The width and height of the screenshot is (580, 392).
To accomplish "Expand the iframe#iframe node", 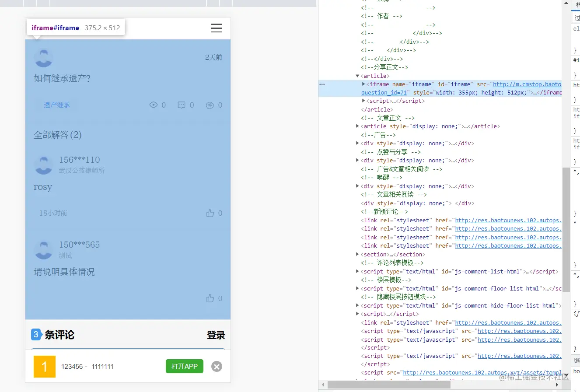I will [363, 84].
